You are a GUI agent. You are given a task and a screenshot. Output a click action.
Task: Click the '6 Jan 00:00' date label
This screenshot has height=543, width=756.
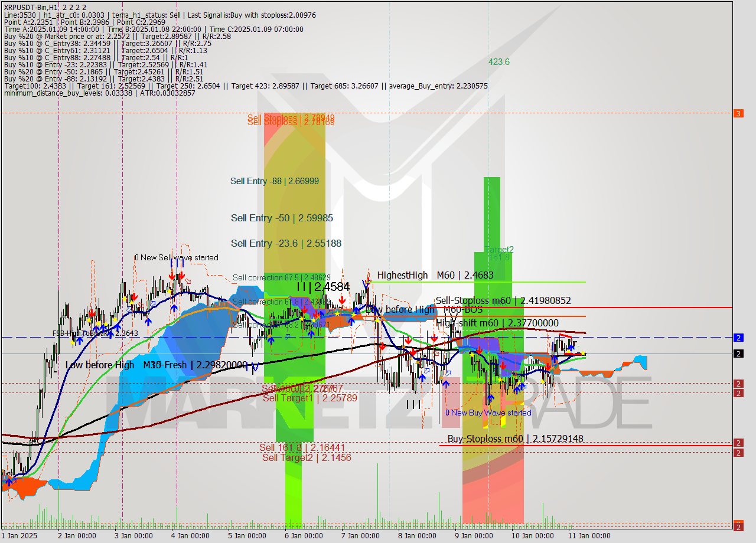[304, 536]
